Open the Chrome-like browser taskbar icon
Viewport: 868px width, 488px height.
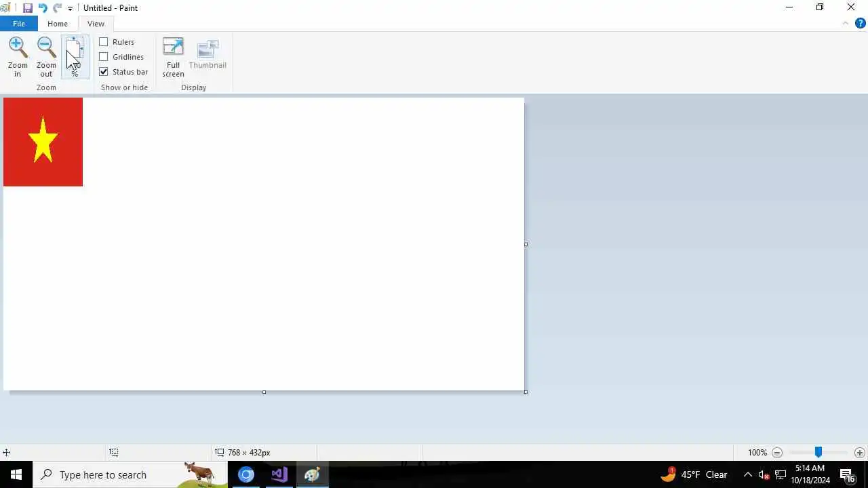tap(246, 474)
